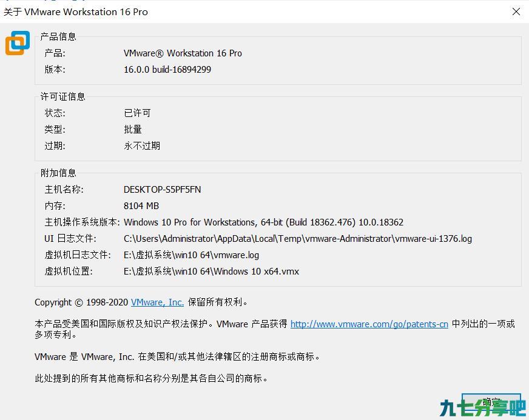The height and width of the screenshot is (420, 529).
Task: Click the 内存 label
Action: (x=55, y=205)
